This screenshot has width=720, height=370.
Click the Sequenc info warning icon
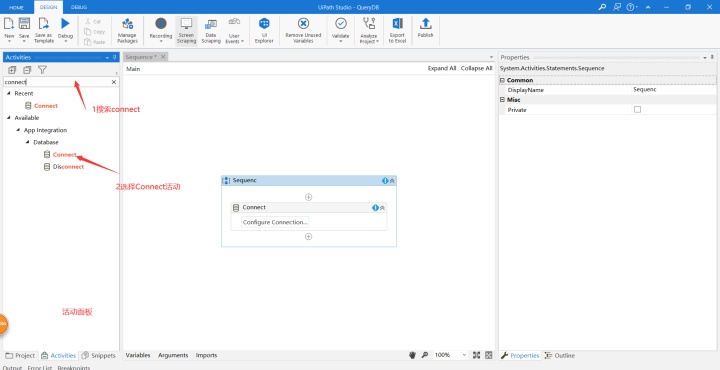click(385, 180)
